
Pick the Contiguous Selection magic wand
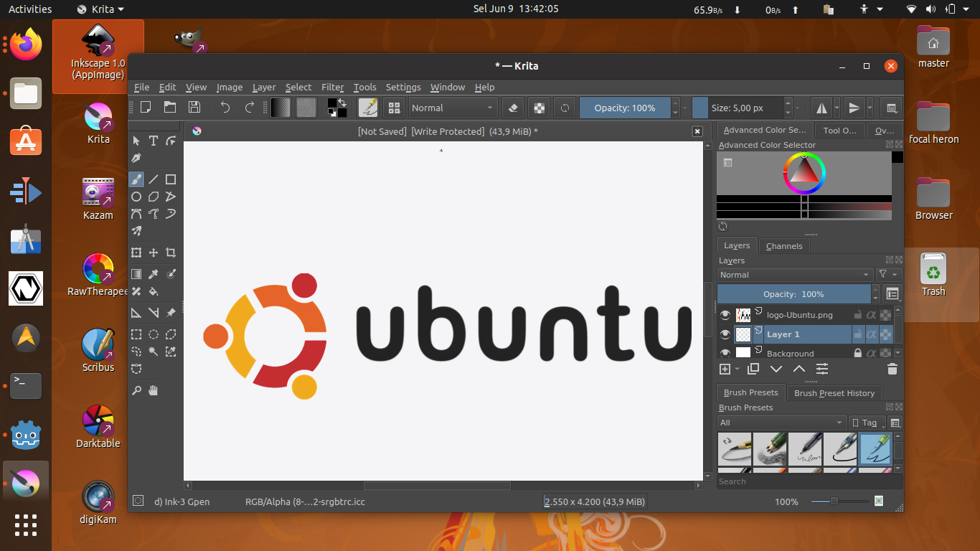[x=154, y=352]
